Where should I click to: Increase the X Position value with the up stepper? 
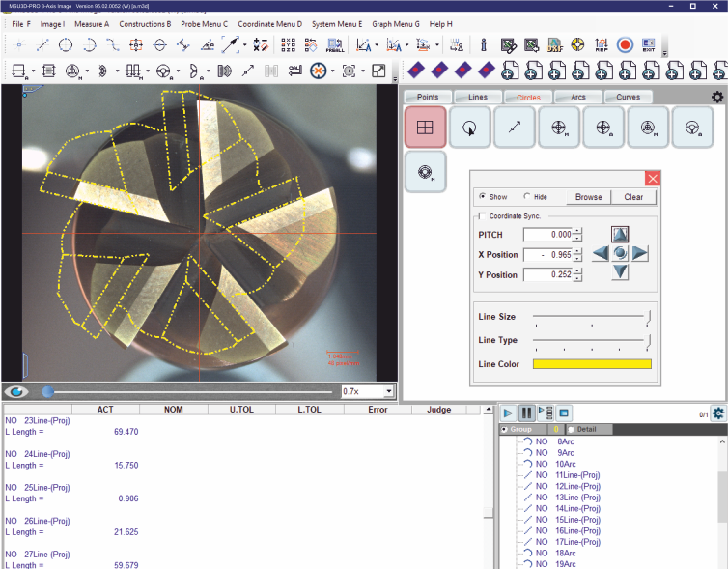point(577,250)
